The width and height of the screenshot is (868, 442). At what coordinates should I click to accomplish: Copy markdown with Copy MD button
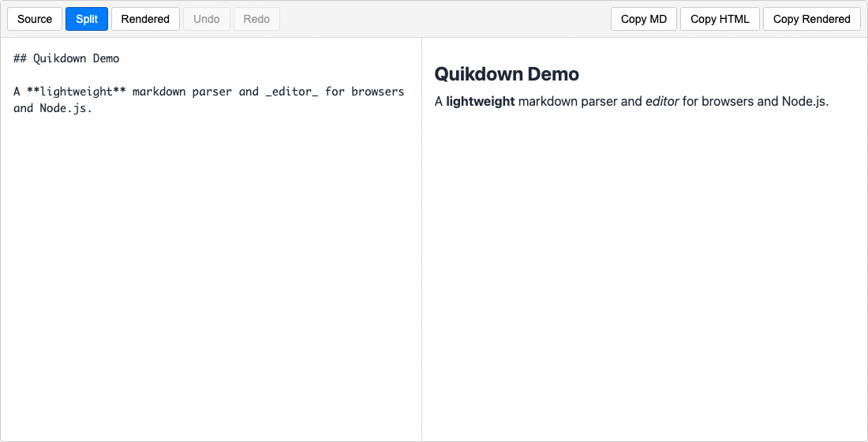point(644,19)
